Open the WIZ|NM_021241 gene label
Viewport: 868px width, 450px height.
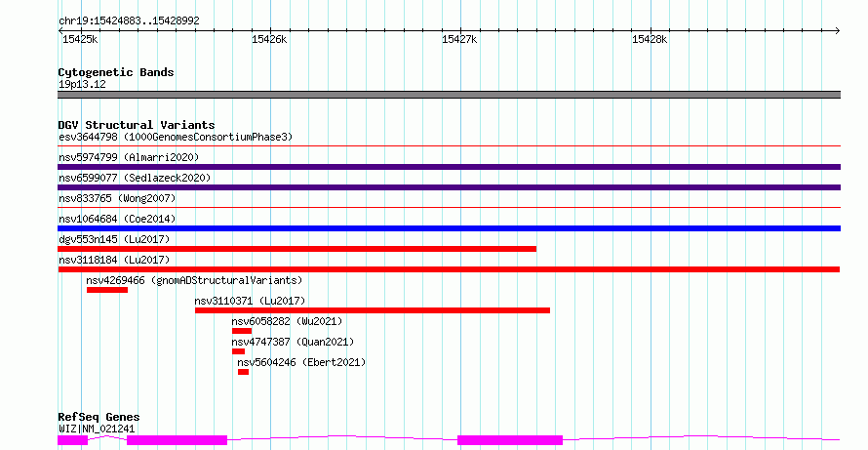click(x=97, y=429)
